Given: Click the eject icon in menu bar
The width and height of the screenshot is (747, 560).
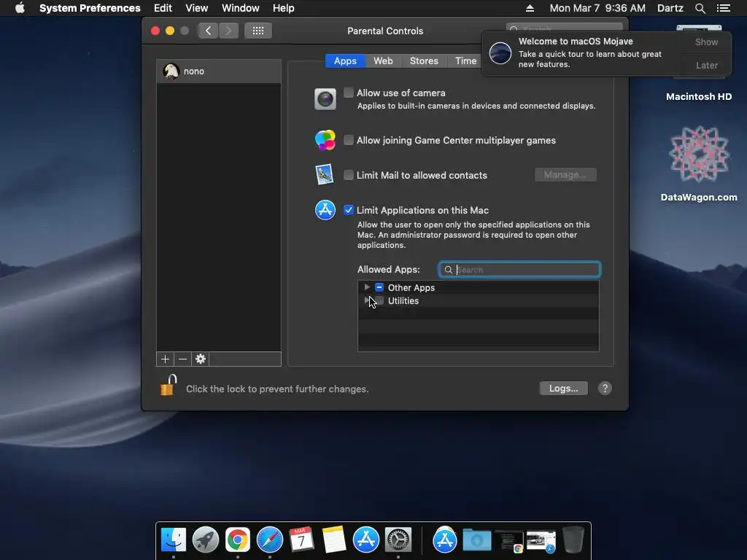Looking at the screenshot, I should [x=530, y=8].
